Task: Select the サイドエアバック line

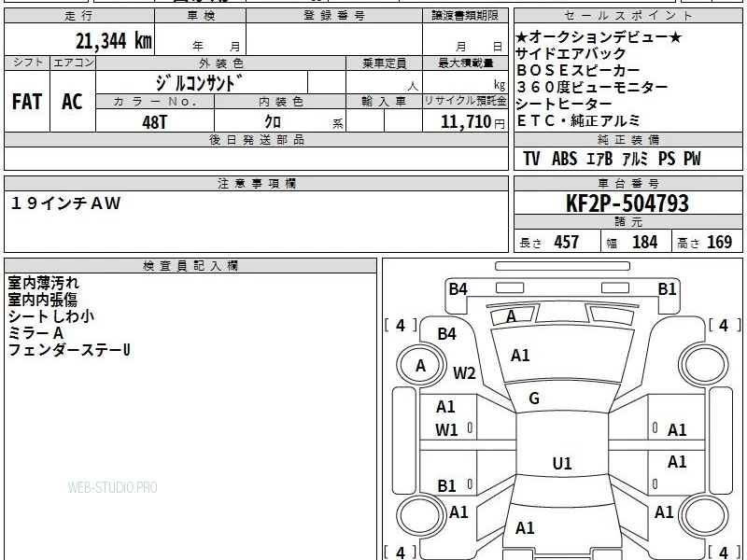Action: point(571,53)
